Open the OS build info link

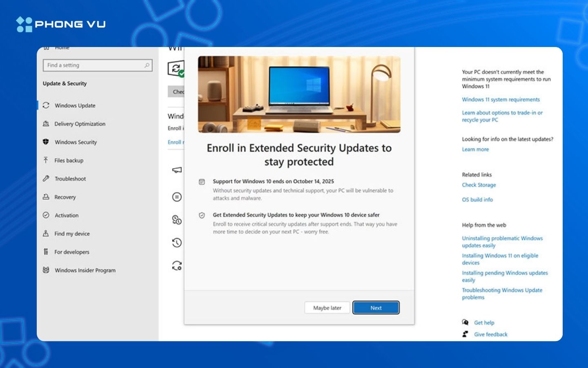click(x=477, y=200)
